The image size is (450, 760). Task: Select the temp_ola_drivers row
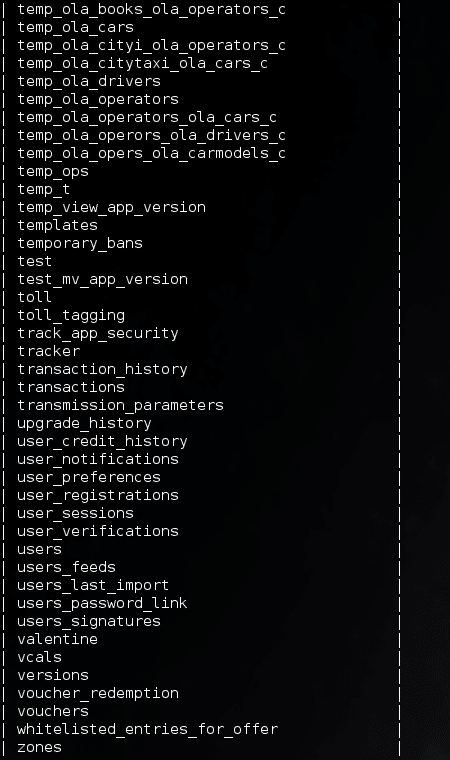(89, 81)
